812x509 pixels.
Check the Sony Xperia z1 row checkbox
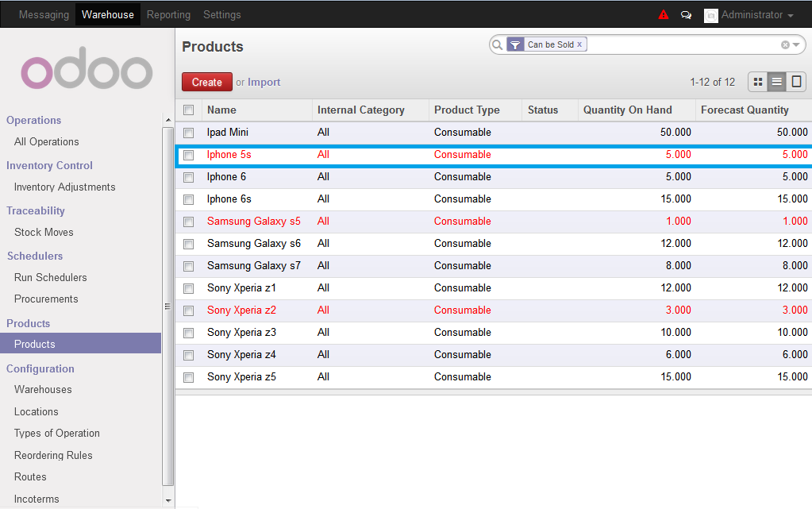pyautogui.click(x=188, y=288)
